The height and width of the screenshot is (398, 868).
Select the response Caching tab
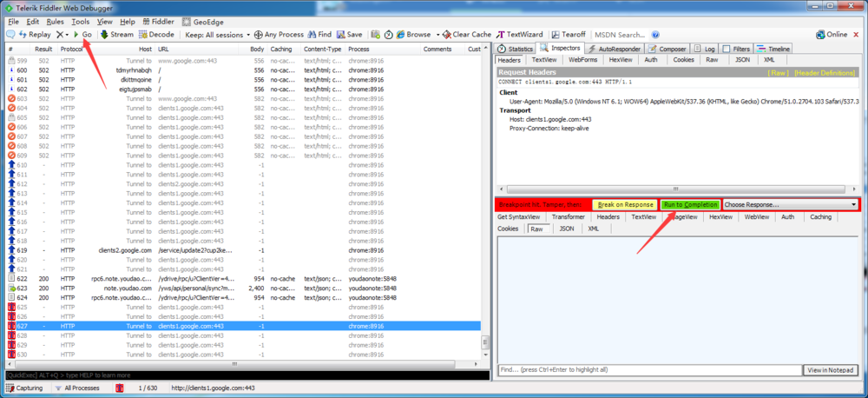click(x=820, y=216)
